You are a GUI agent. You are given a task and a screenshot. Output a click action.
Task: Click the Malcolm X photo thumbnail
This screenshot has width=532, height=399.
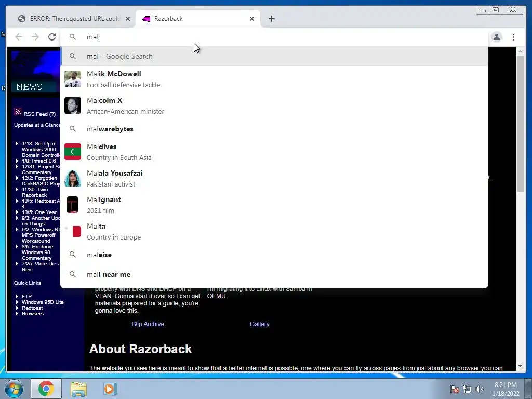coord(73,105)
